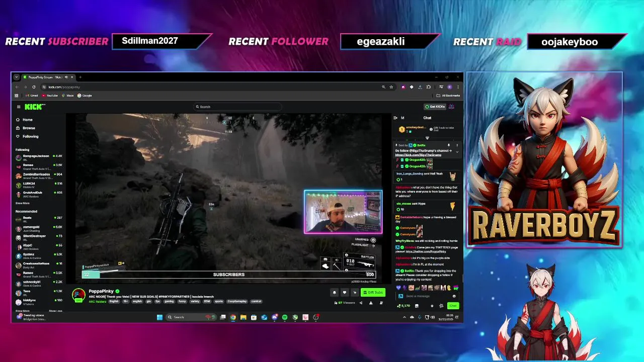Open the Kick user avatar menu
Image resolution: width=644 pixels, height=362 pixels.
click(451, 106)
